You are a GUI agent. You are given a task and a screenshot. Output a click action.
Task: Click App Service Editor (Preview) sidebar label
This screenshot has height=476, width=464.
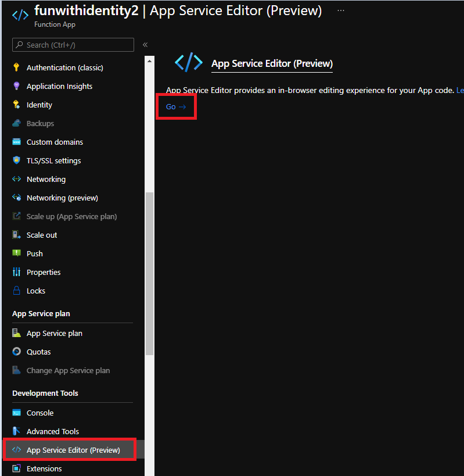pos(73,450)
